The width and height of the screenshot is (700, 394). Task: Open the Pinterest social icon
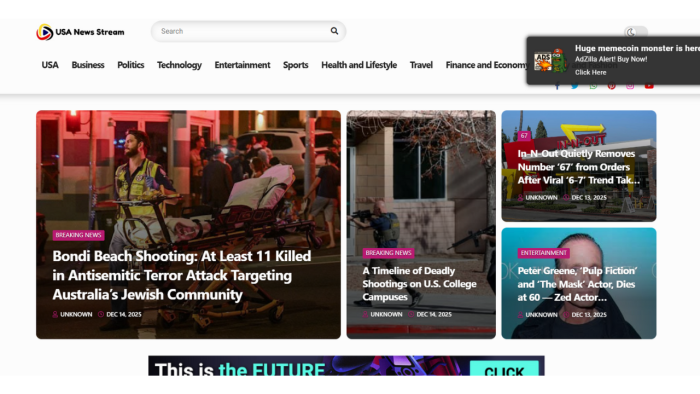pos(612,86)
